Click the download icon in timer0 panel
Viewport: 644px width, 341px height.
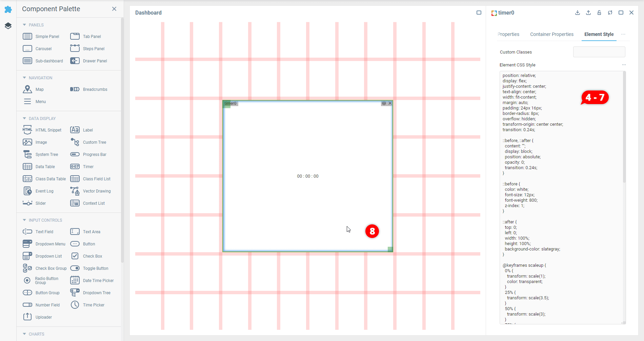coord(578,13)
